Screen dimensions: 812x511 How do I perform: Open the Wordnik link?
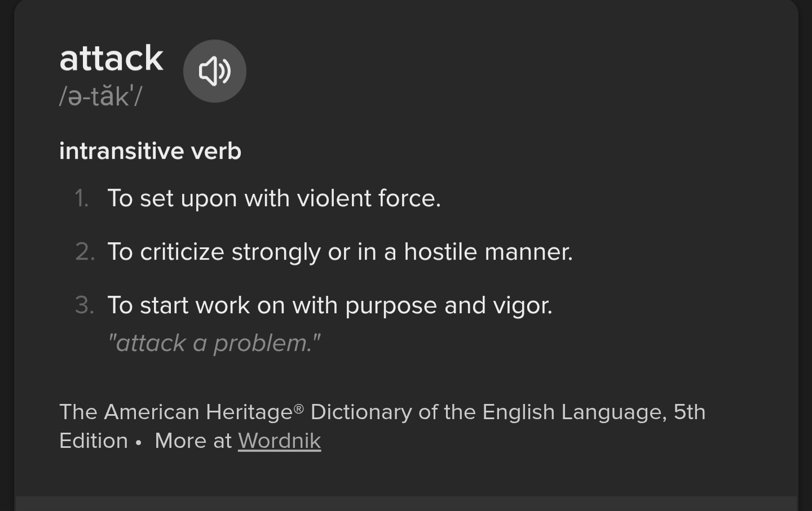coord(280,441)
